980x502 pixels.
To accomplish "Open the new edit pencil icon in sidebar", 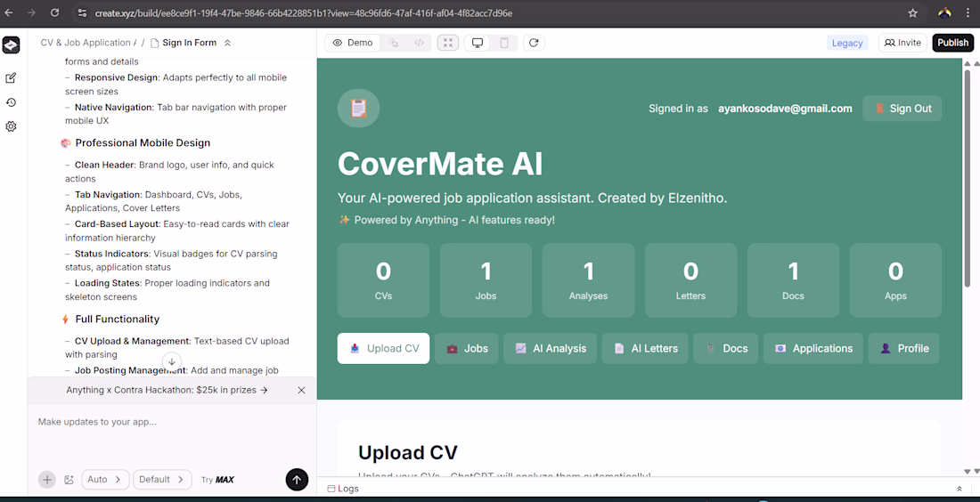I will [x=11, y=78].
